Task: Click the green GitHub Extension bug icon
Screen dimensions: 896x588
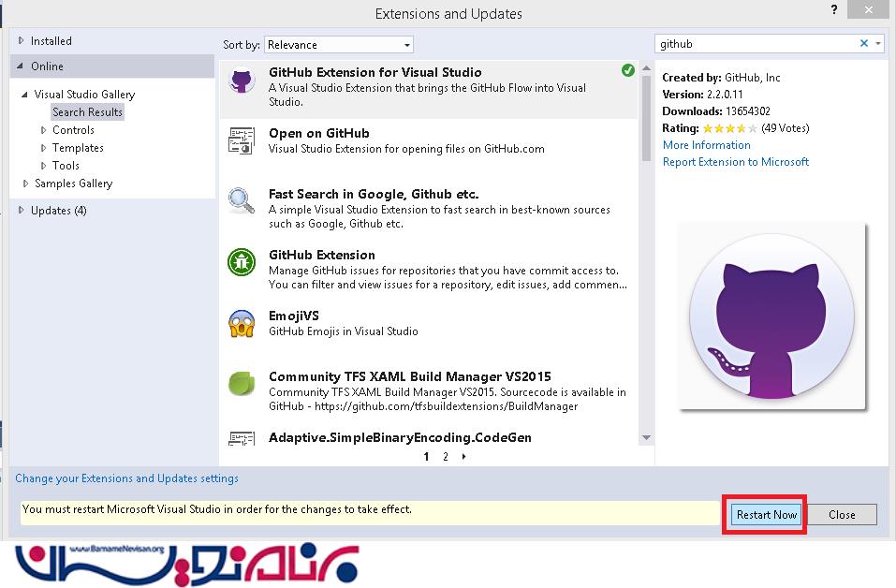Action: click(x=242, y=262)
